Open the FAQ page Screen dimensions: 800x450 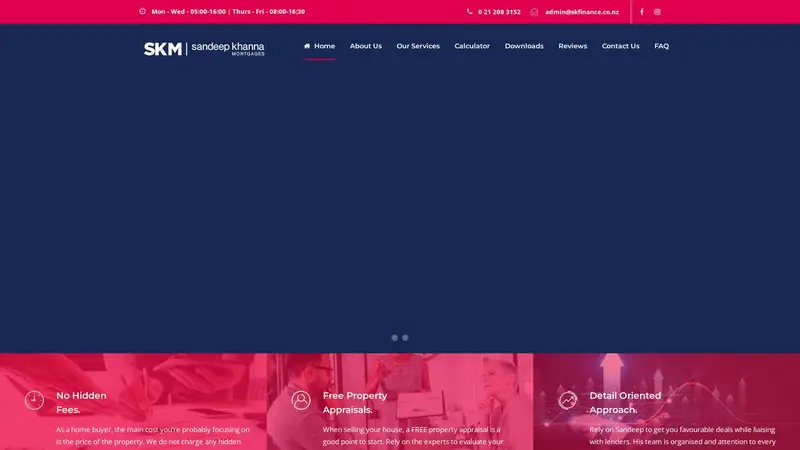coord(662,46)
